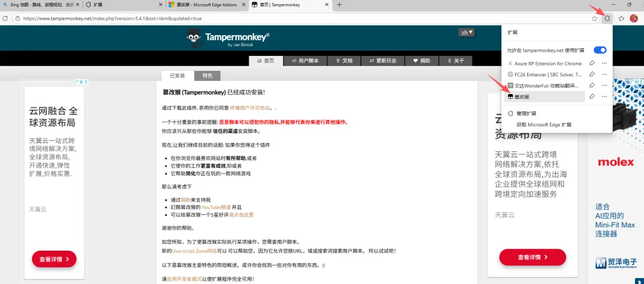Select the 已安装 tab
644x284 pixels.
point(178,76)
